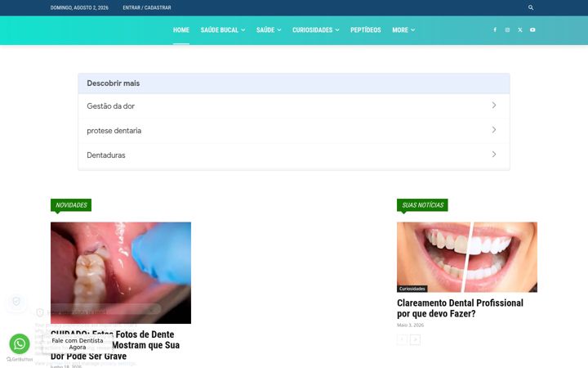
Task: Click the chevron beside protese dentaria
Action: [x=494, y=130]
